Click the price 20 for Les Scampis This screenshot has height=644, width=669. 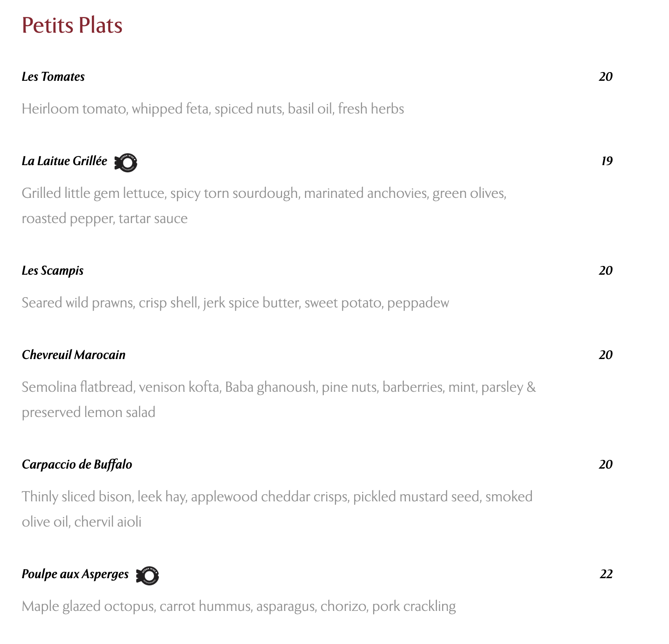tap(606, 270)
